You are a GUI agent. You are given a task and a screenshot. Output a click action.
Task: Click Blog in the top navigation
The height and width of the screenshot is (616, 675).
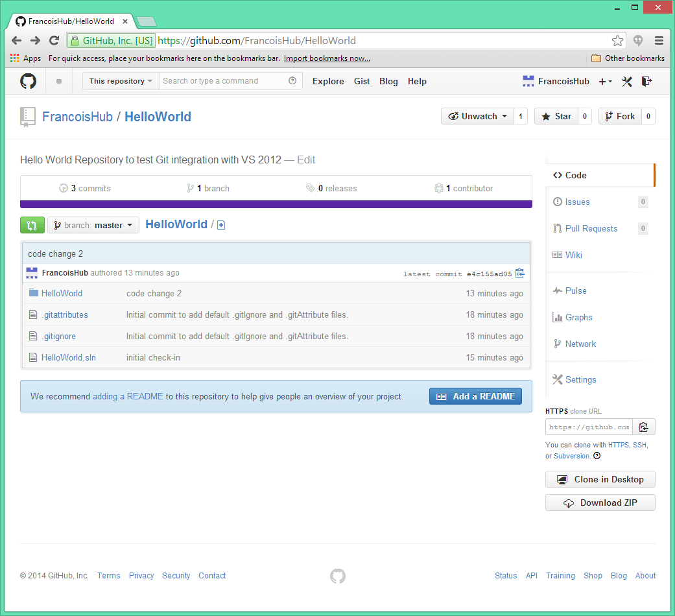click(x=388, y=81)
